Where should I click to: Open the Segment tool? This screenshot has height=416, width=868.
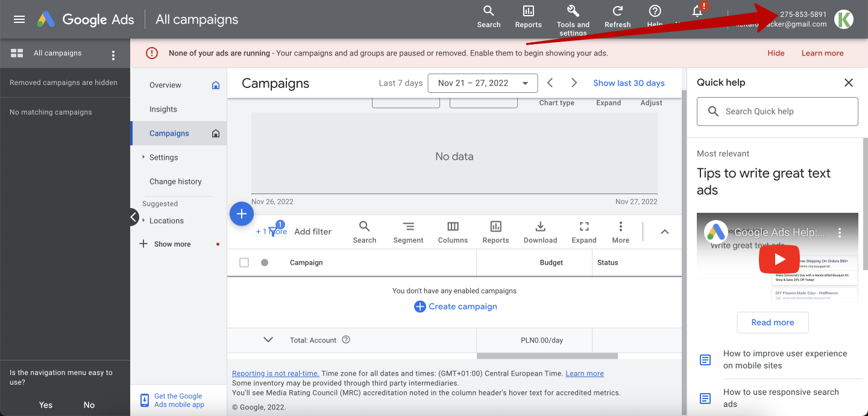[x=409, y=232]
